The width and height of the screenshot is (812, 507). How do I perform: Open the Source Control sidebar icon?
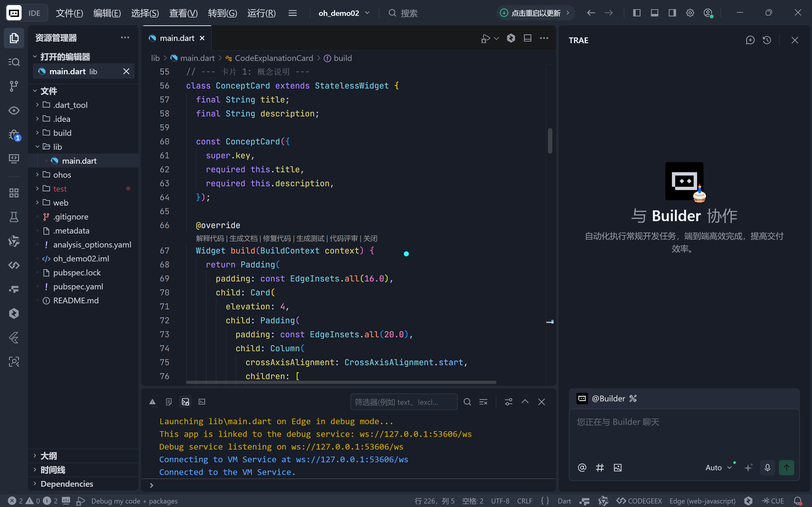pyautogui.click(x=14, y=86)
